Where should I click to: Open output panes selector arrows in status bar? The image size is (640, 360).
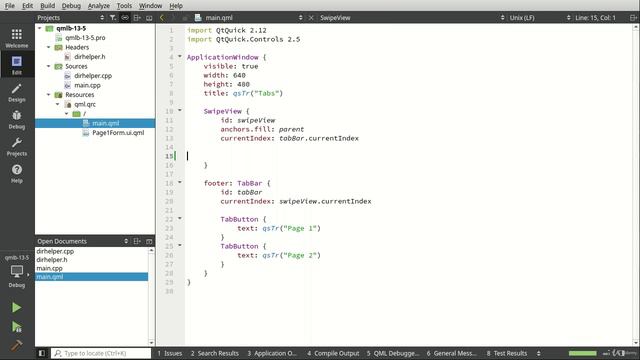pyautogui.click(x=538, y=353)
